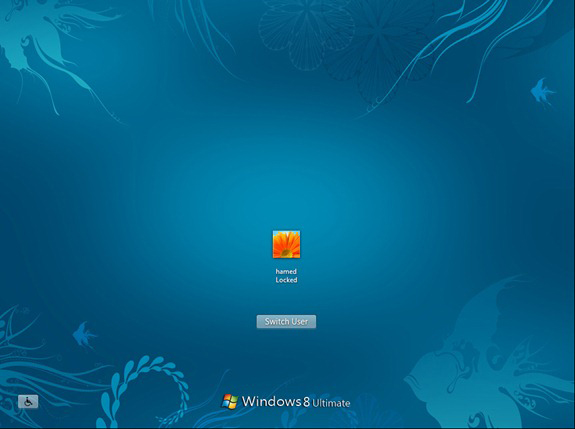Click the word User on the Switch User button
Image resolution: width=575 pixels, height=429 pixels.
coord(299,322)
